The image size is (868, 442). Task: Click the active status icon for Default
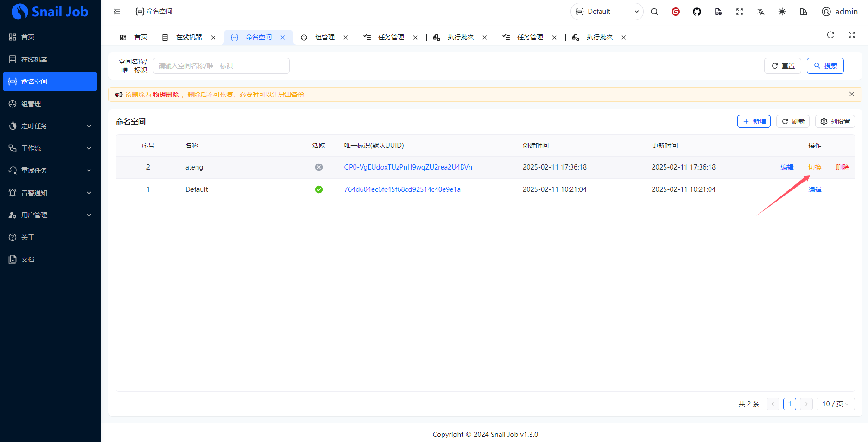click(x=318, y=189)
